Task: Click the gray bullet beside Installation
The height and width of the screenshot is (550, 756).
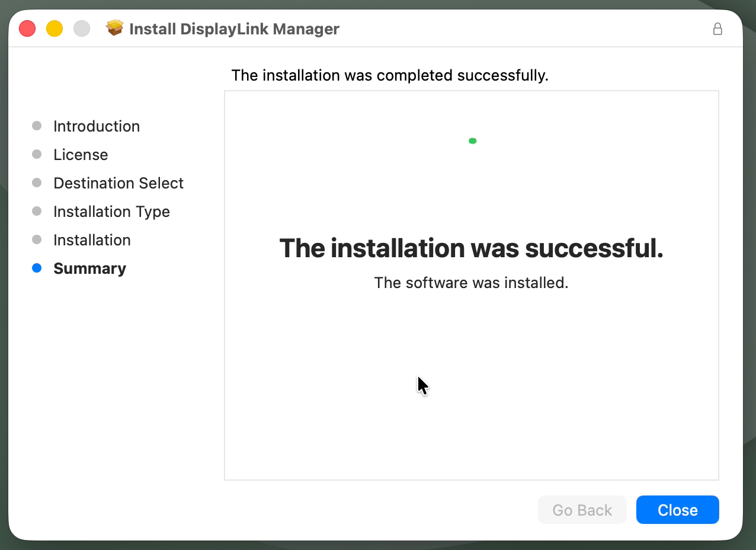Action: (x=37, y=239)
